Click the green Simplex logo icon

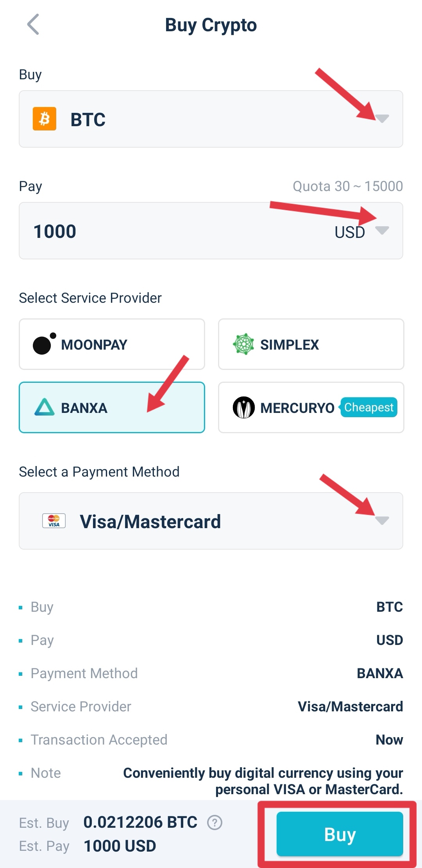coord(243,344)
